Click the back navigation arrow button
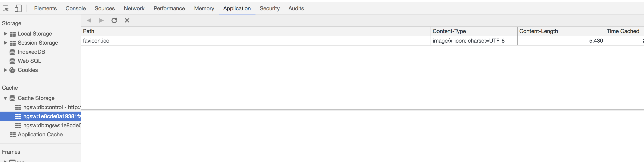This screenshot has width=644, height=162. coord(89,20)
